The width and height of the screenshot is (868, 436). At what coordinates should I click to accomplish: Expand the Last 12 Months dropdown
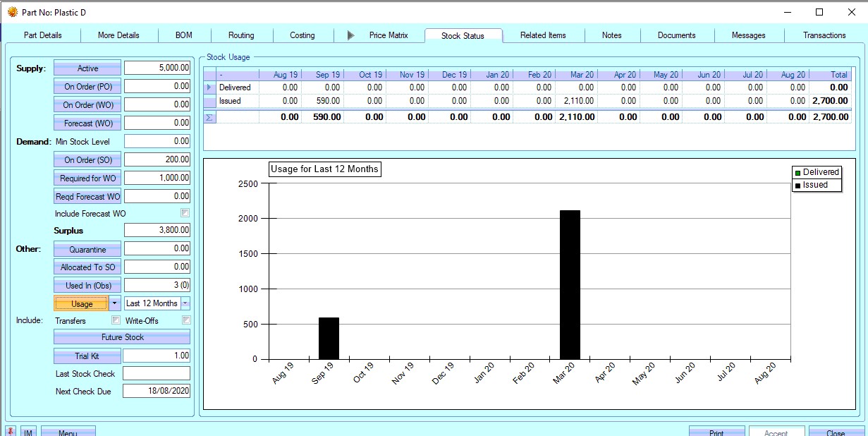pos(185,303)
